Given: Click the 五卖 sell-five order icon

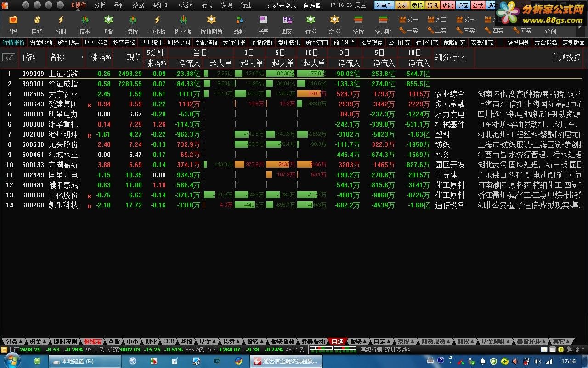Looking at the screenshot, I should (522, 30).
